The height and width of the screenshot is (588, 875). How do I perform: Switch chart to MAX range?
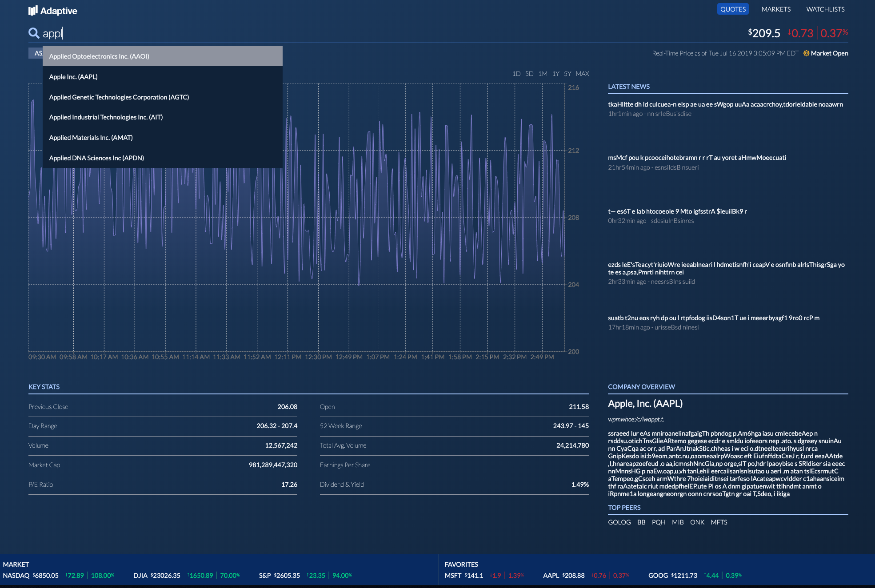(x=582, y=74)
